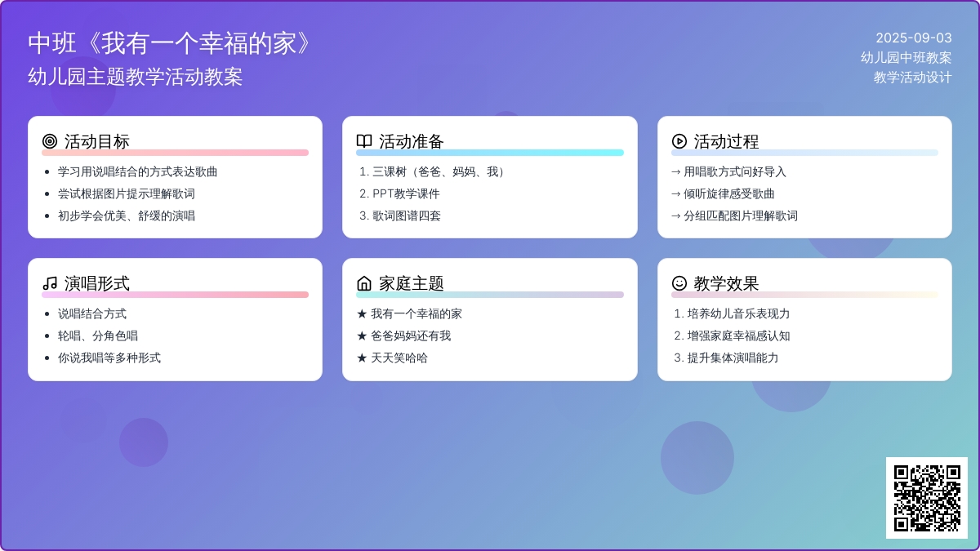Image resolution: width=980 pixels, height=551 pixels.
Task: Click the 活动准备 card heading
Action: [412, 141]
